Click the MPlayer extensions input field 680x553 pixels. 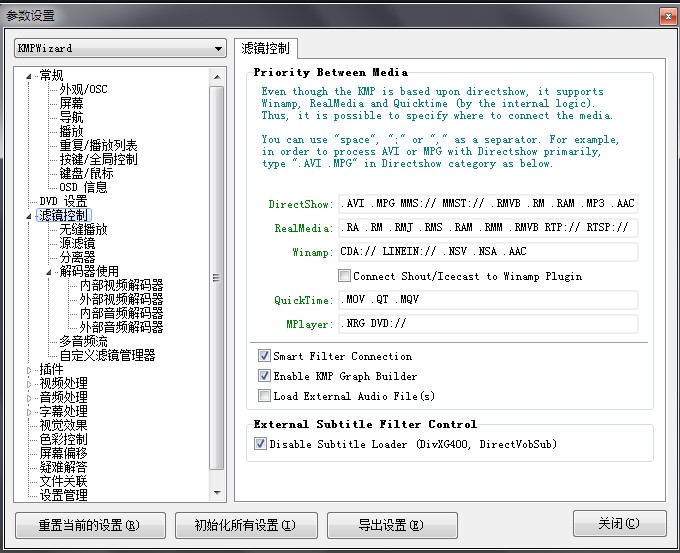(488, 324)
